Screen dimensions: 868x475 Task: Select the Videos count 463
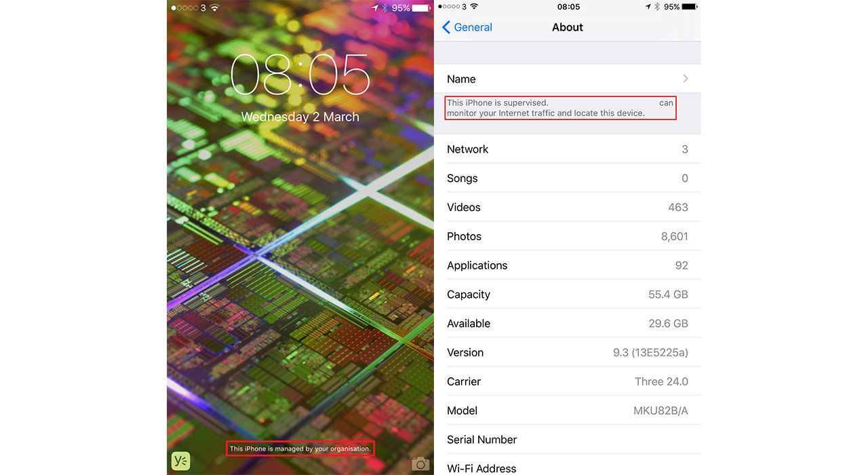[678, 208]
